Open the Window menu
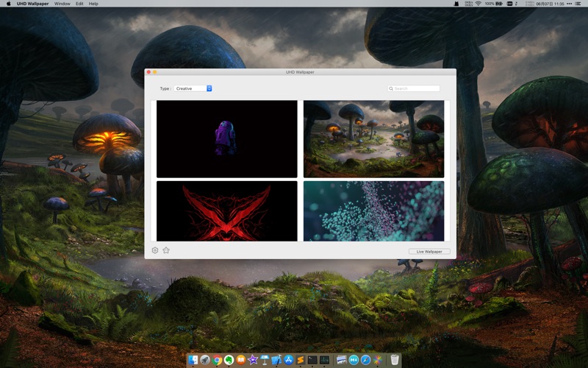Image resolution: width=588 pixels, height=368 pixels. tap(62, 4)
